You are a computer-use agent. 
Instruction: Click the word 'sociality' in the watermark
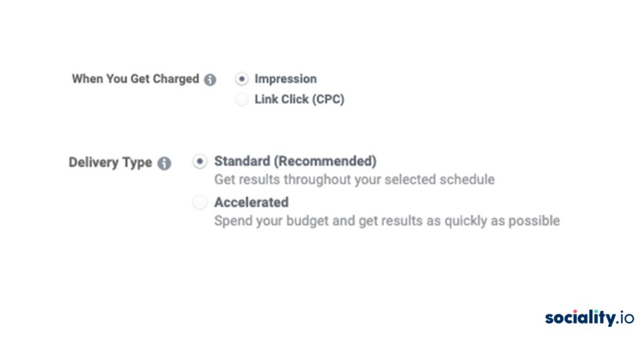[580, 318]
